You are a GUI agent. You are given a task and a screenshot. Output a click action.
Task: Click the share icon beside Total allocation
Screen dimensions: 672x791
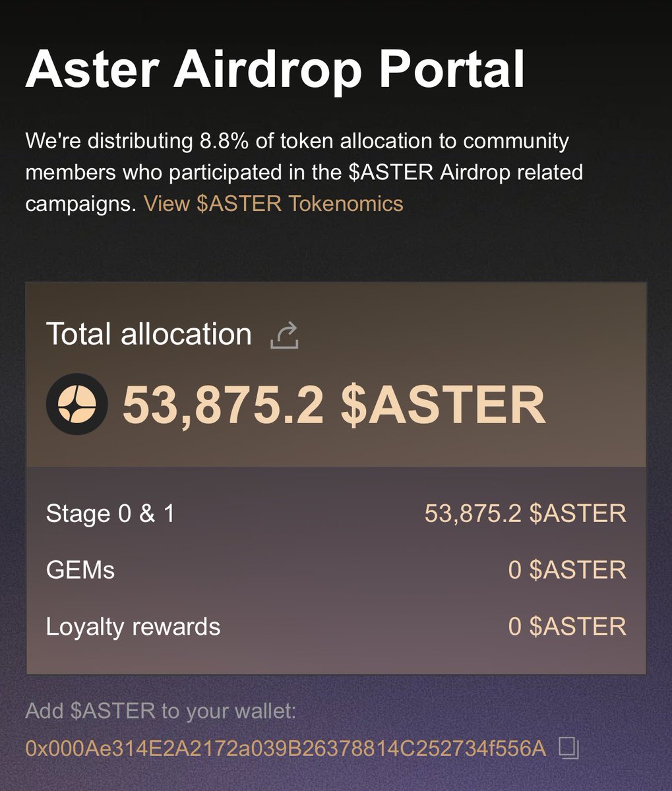pyautogui.click(x=285, y=335)
